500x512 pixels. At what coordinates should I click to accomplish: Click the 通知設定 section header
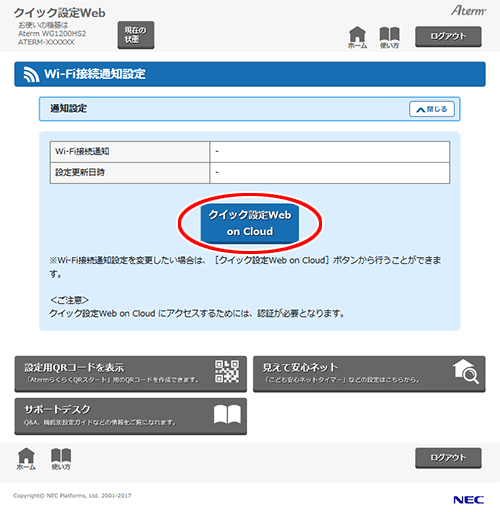[250, 109]
